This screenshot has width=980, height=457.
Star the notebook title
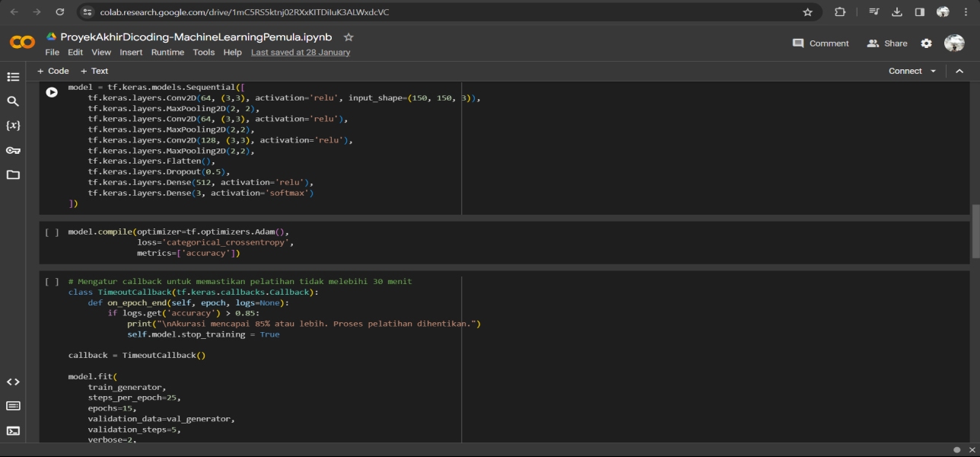[x=348, y=37]
